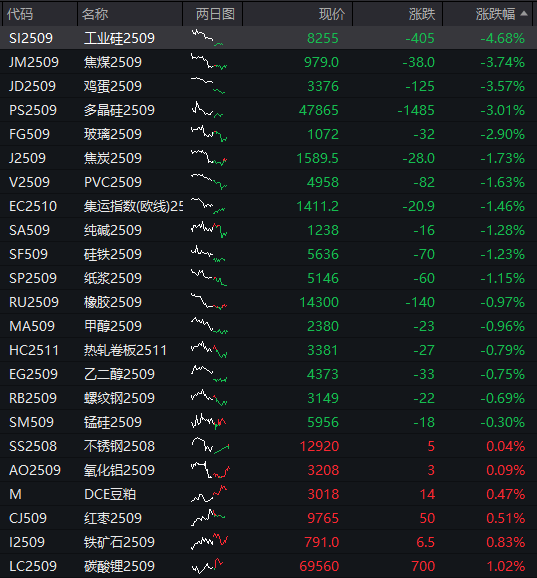Select the JD2509 code cell
This screenshot has height=578, width=537.
[32, 86]
